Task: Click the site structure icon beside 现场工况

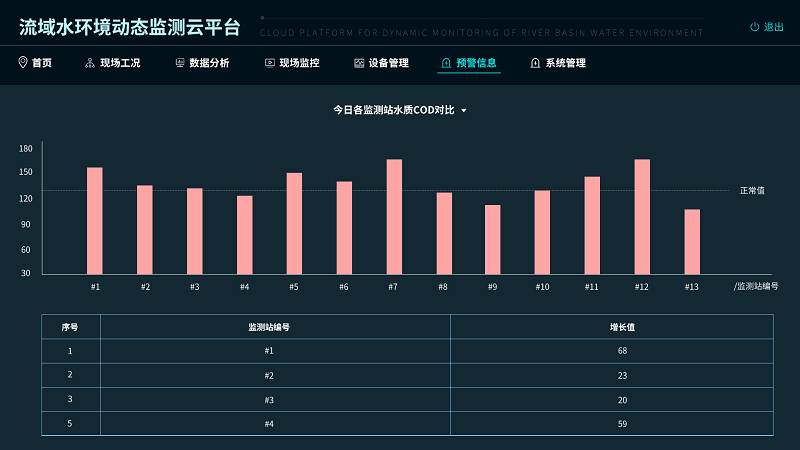Action: 90,63
